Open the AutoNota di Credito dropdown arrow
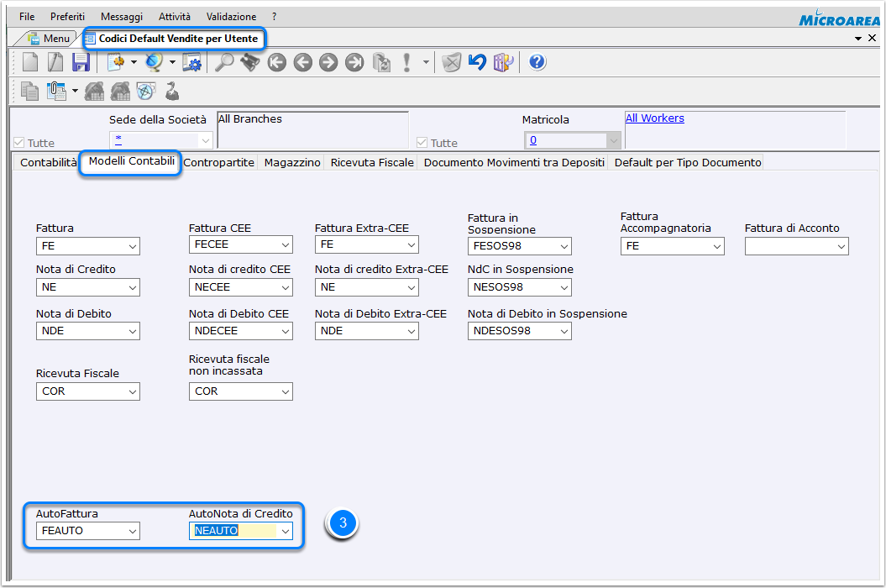The image size is (886, 588). pos(286,532)
